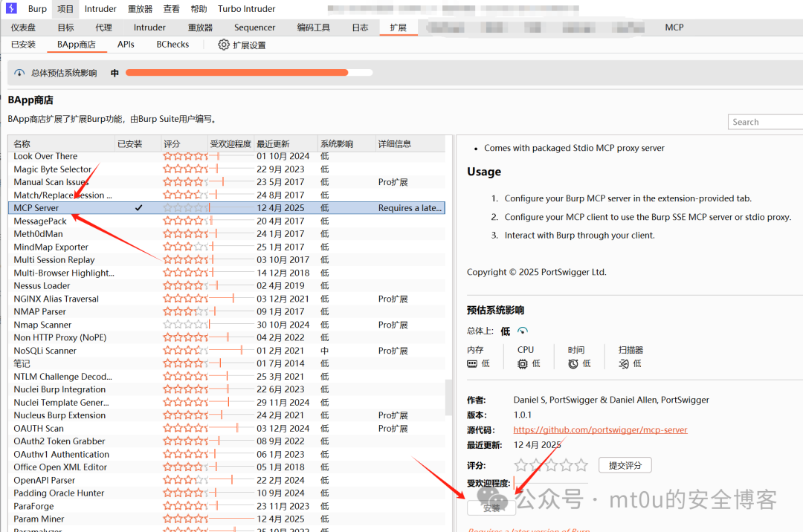The width and height of the screenshot is (803, 532).
Task: Click the star rating in the details panel
Action: coord(551,465)
